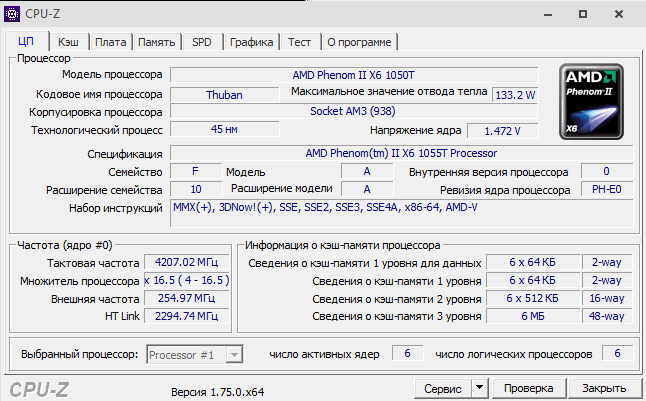Switch to the Графика tab
This screenshot has width=646, height=401.
(x=251, y=42)
